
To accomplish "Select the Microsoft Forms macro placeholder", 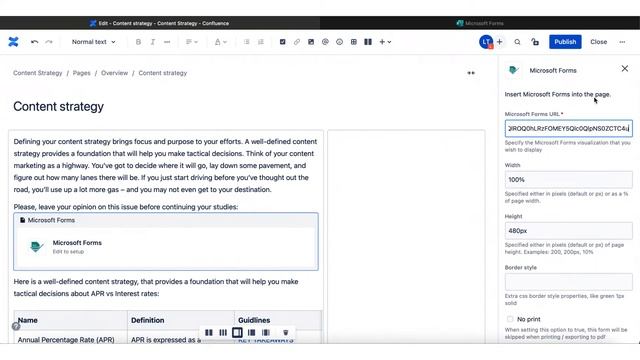I will (x=166, y=241).
